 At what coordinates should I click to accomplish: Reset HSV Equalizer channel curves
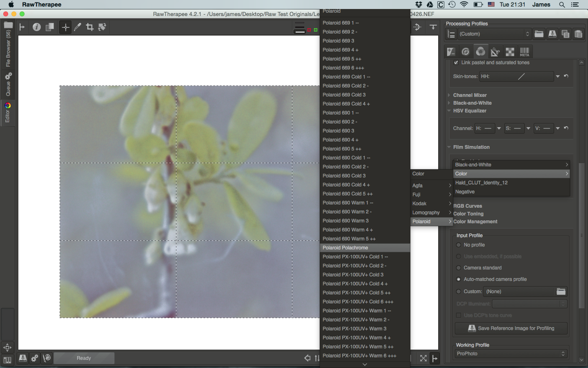[566, 128]
